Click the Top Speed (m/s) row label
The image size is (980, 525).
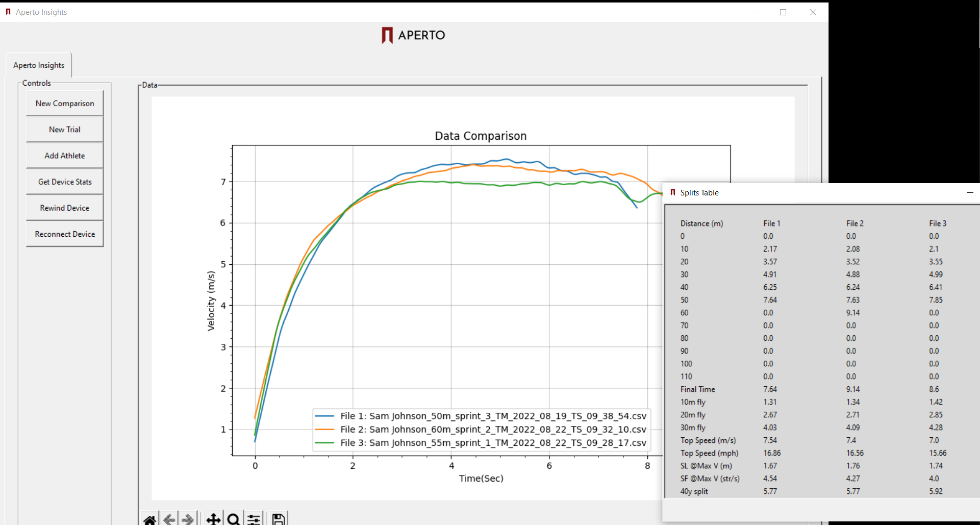coord(708,440)
